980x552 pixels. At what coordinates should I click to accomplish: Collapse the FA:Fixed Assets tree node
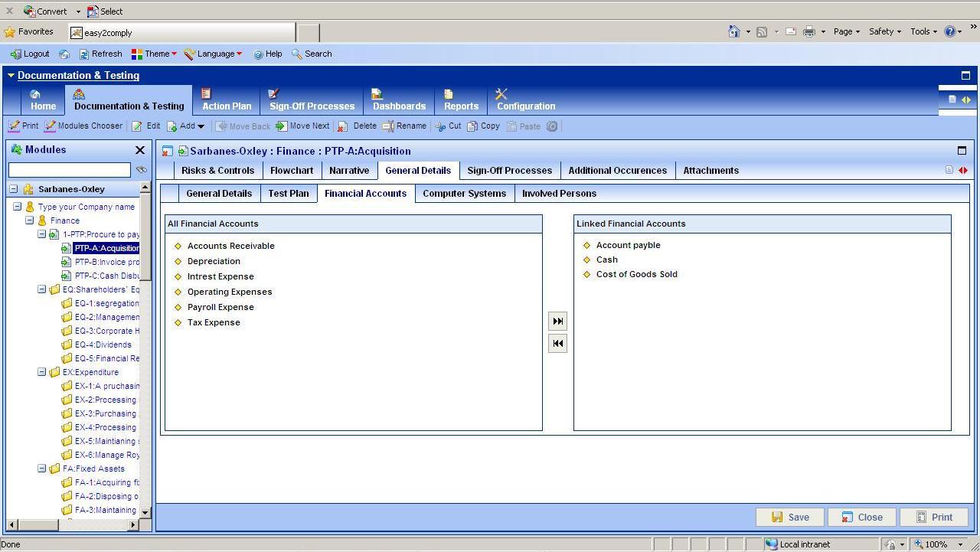[42, 469]
